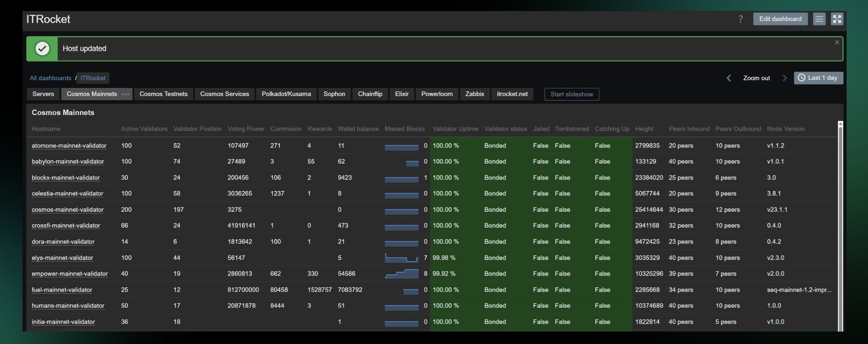This screenshot has height=344, width=868.
Task: Click Zoom out time range
Action: tap(756, 78)
